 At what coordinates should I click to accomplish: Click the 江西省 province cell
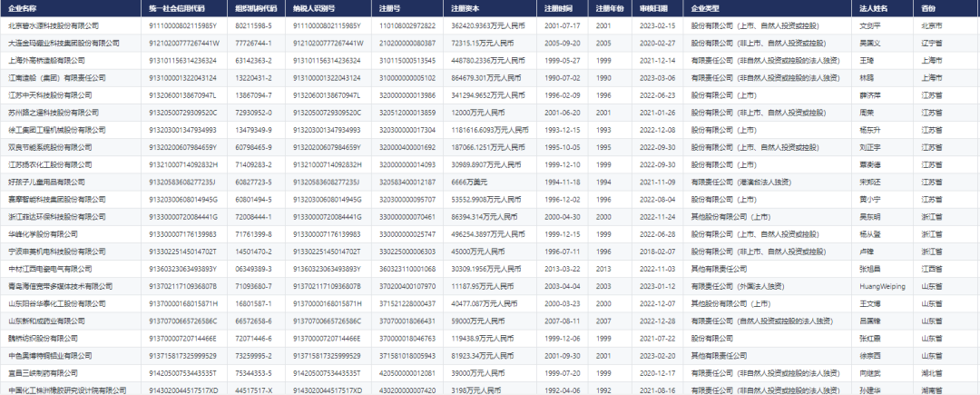[932, 269]
